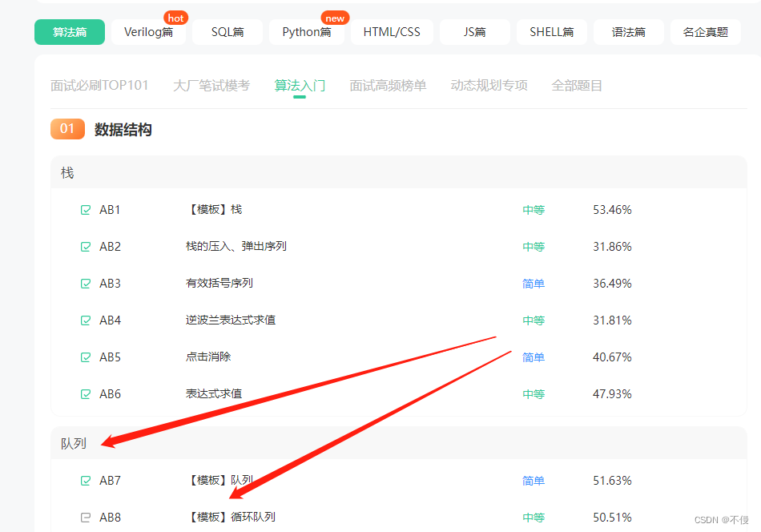This screenshot has width=761, height=532.
Task: Click the completed status icon beside AB3
Action: point(86,284)
